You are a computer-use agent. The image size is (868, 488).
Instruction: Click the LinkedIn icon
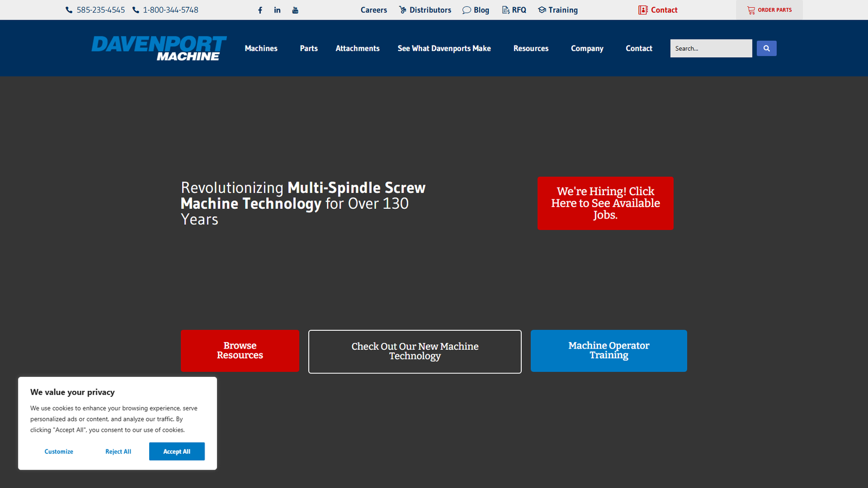[x=277, y=10]
